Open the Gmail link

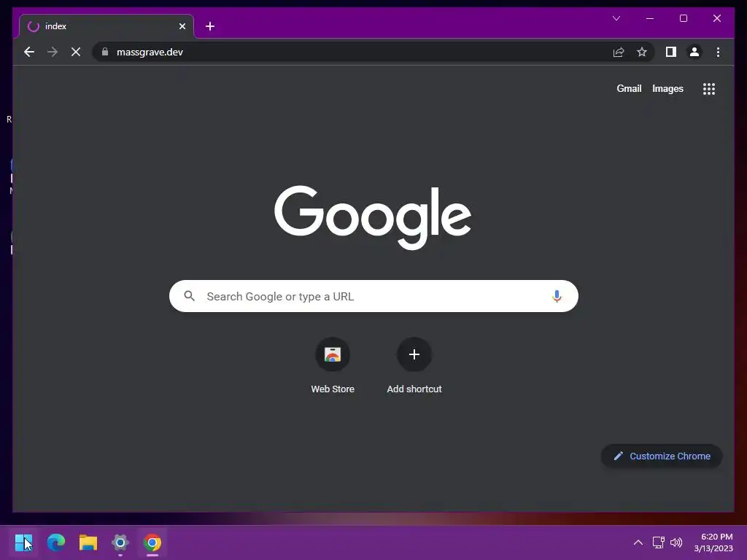629,88
